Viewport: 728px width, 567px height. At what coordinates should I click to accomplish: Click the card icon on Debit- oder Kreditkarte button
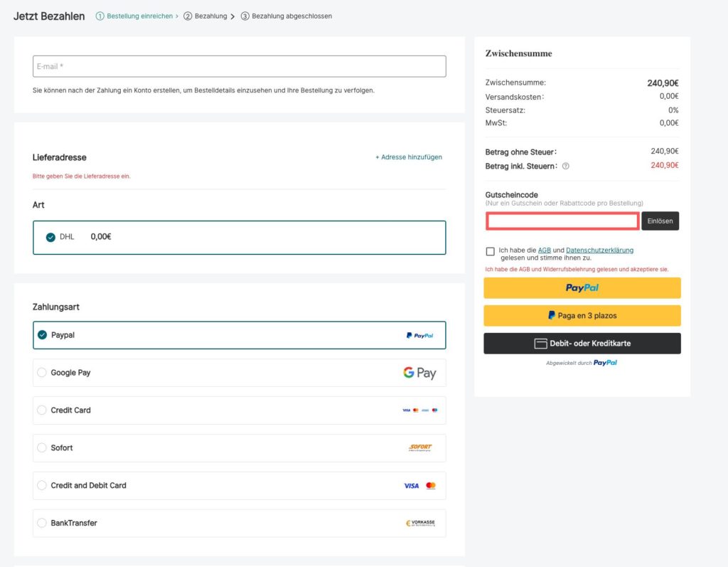(540, 344)
